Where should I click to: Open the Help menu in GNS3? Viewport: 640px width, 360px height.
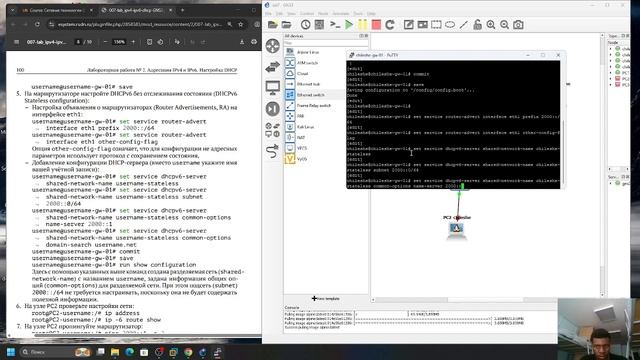coord(371,13)
